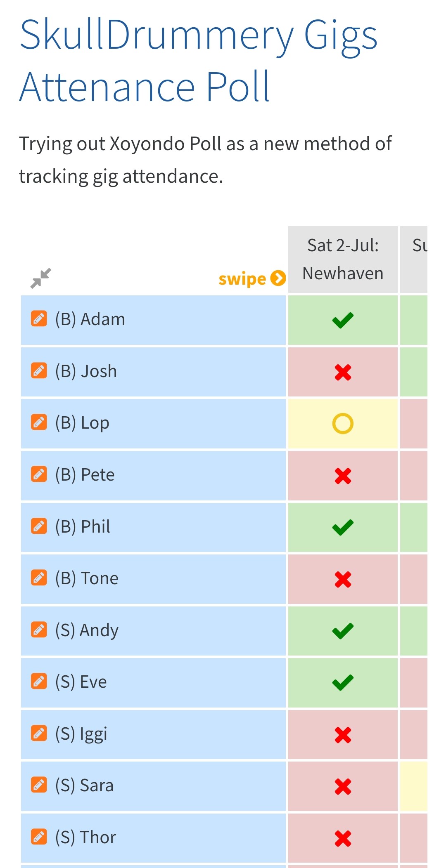This screenshot has width=446, height=868.
Task: Click Sara's yellow cell in second column
Action: point(414,786)
